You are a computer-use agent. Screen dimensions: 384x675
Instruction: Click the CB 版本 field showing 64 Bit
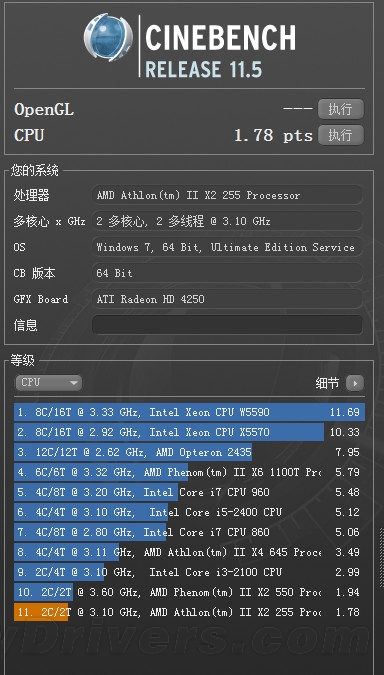[x=227, y=273]
